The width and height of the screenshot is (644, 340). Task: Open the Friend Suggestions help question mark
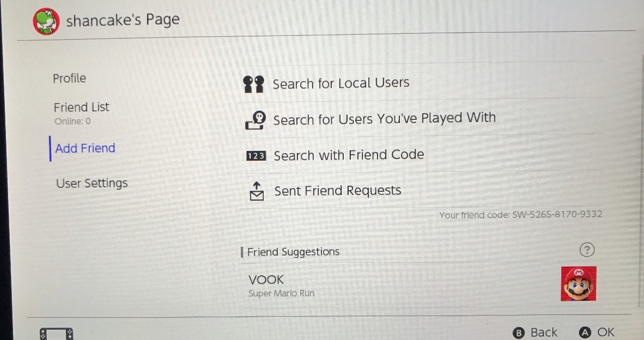(x=587, y=250)
